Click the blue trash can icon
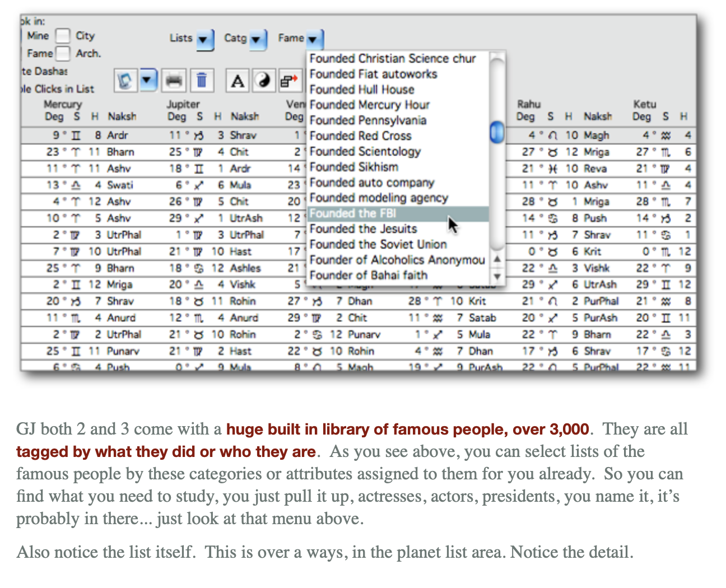Image resolution: width=726 pixels, height=588 pixels. 202,81
